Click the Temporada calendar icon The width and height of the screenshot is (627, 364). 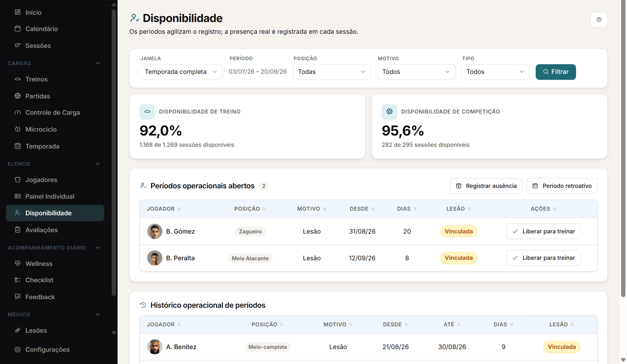(18, 146)
